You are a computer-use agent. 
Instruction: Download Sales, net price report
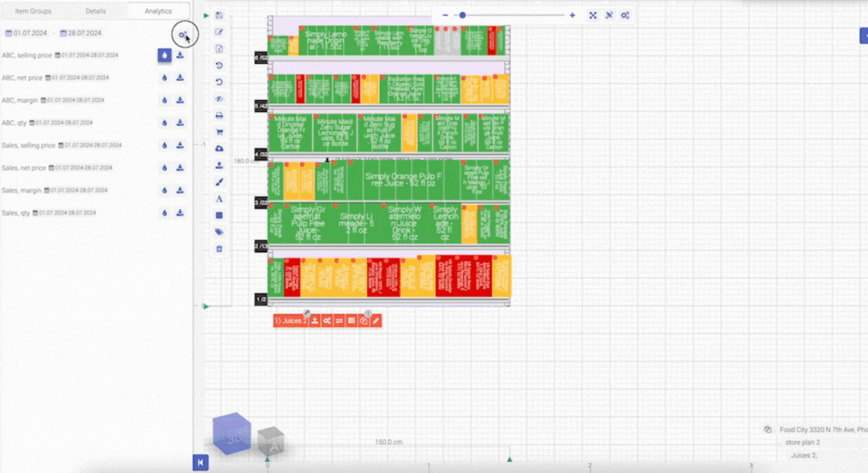click(x=180, y=168)
